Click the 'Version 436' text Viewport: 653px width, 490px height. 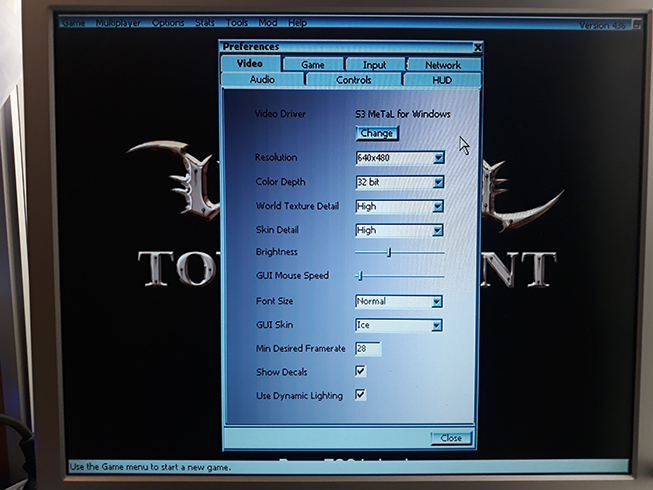[602, 25]
